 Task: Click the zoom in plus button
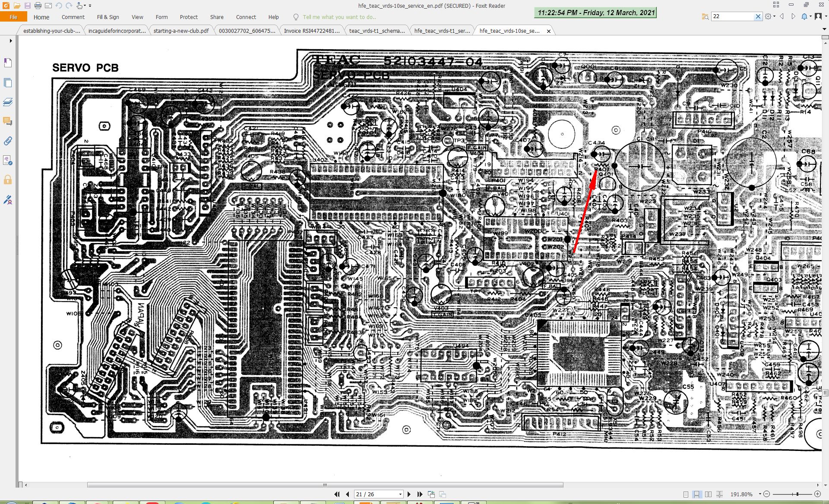tap(817, 494)
